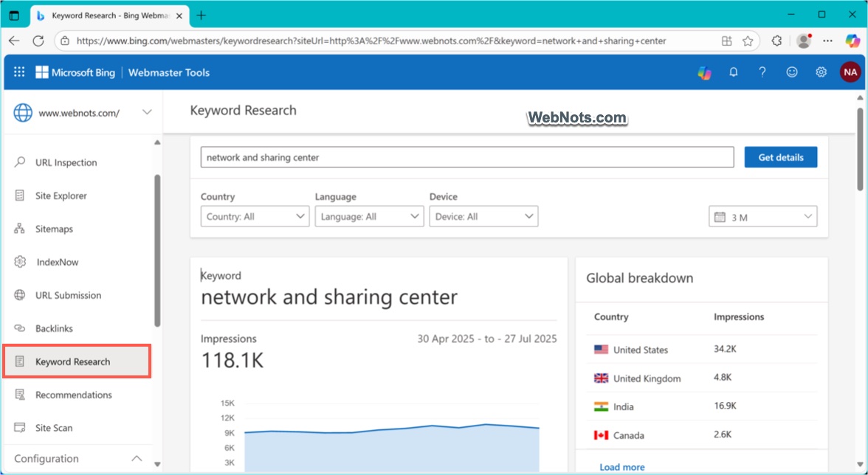
Task: Open the feedback smiley icon
Action: click(x=792, y=72)
